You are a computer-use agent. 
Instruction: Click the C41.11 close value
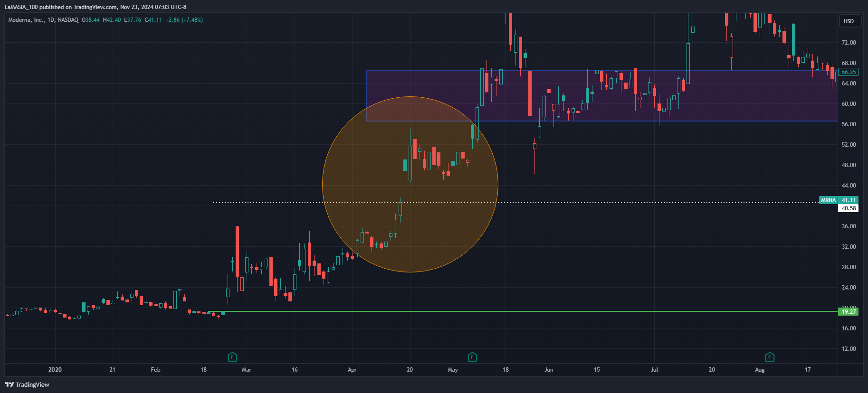click(x=153, y=20)
